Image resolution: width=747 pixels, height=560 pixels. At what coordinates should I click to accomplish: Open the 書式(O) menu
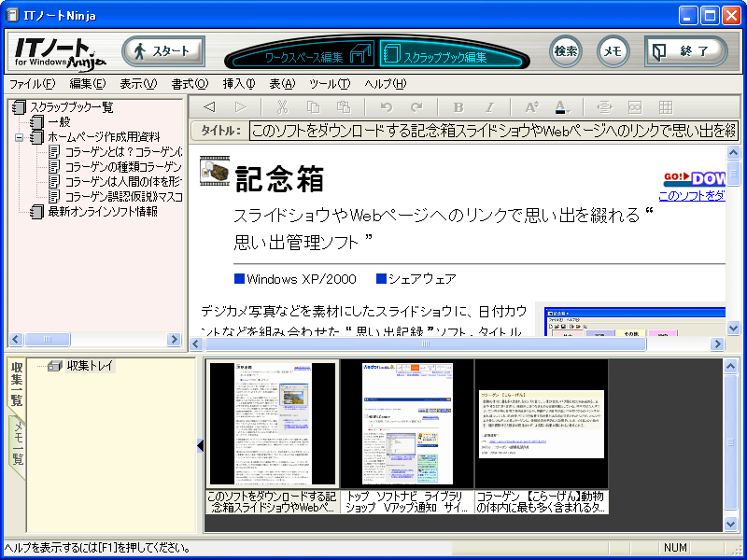point(190,84)
